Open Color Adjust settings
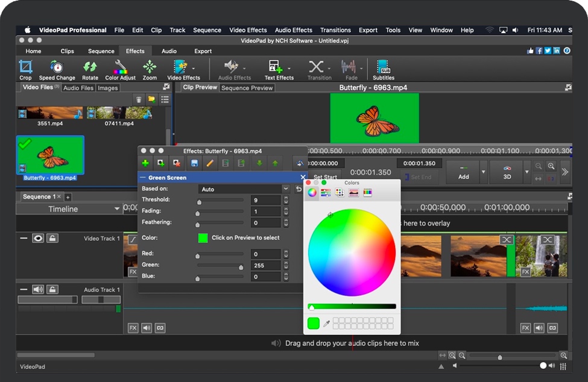Viewport: 588px width, 382px height. pyautogui.click(x=120, y=69)
